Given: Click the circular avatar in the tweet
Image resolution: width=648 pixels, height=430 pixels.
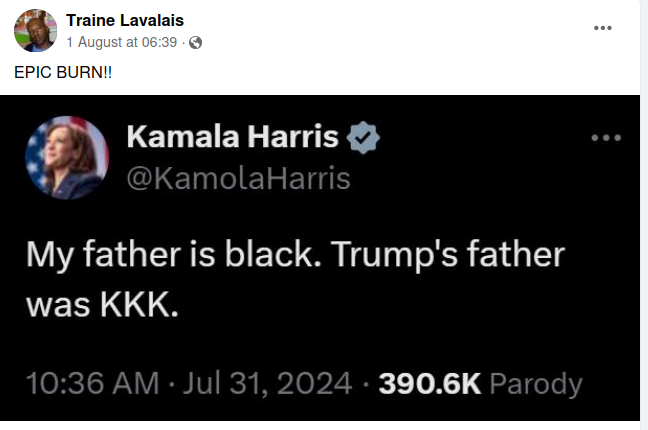Looking at the screenshot, I should point(69,157).
